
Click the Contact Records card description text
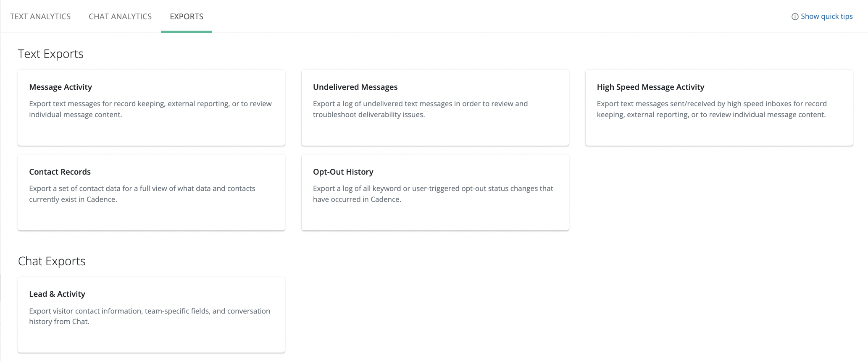pyautogui.click(x=142, y=194)
